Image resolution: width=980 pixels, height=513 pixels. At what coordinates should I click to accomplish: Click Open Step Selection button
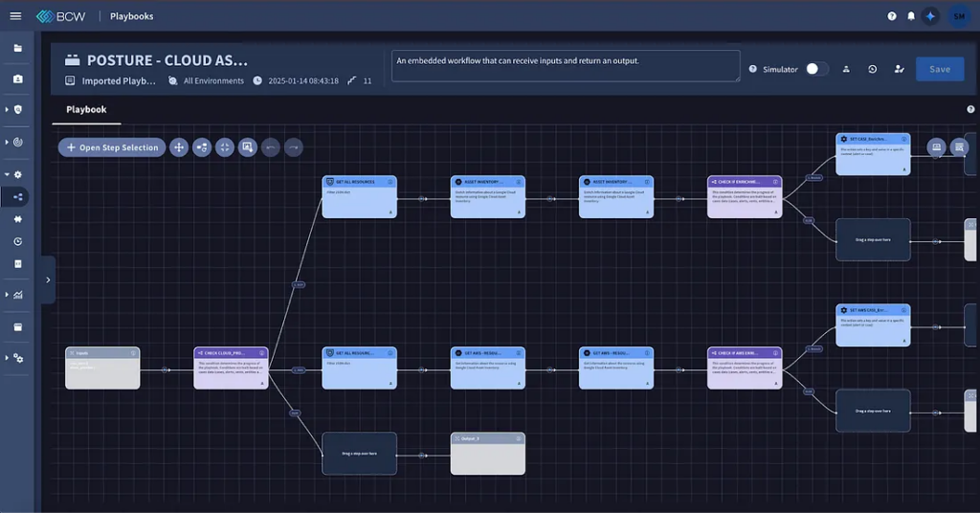(112, 147)
